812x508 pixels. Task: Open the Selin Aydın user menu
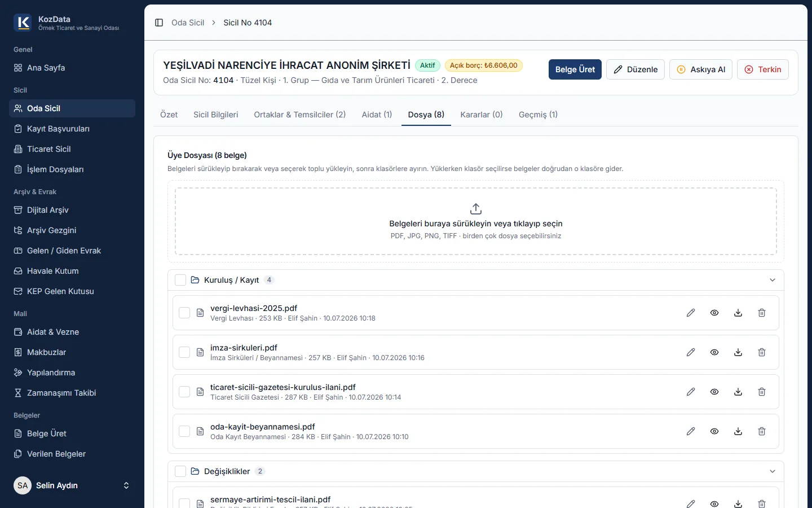point(72,485)
